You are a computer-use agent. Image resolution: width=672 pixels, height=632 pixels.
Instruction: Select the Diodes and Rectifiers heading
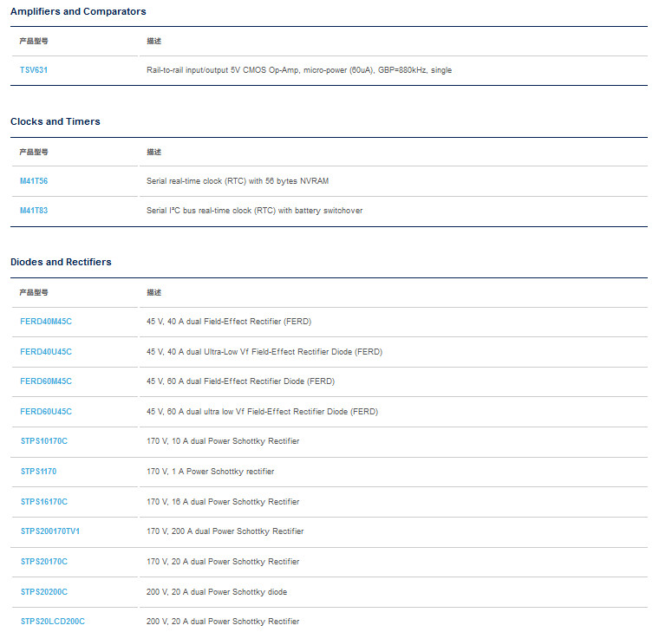pos(61,262)
